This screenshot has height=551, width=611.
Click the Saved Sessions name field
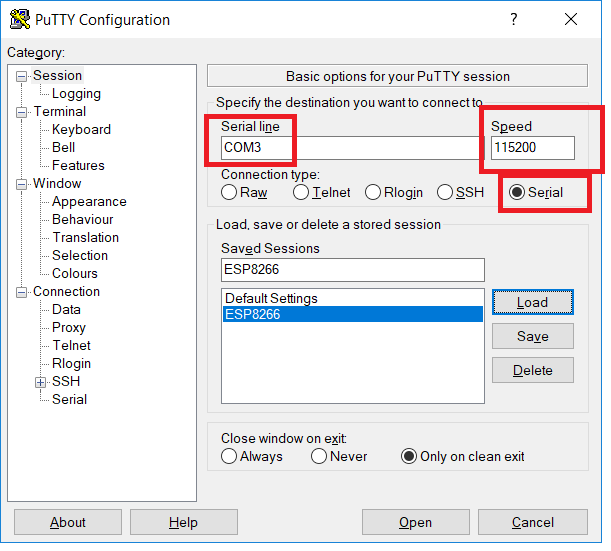pos(353,270)
